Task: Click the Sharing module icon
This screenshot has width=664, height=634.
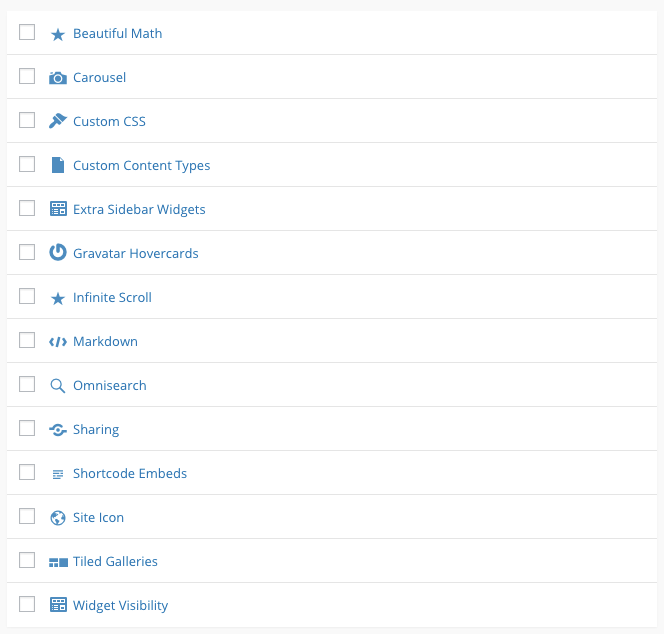Action: point(58,430)
